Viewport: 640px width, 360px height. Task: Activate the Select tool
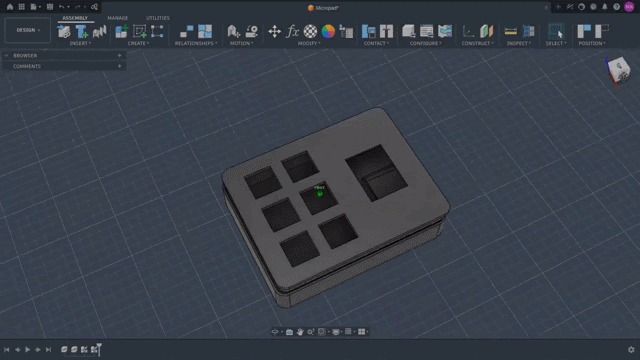[556, 31]
